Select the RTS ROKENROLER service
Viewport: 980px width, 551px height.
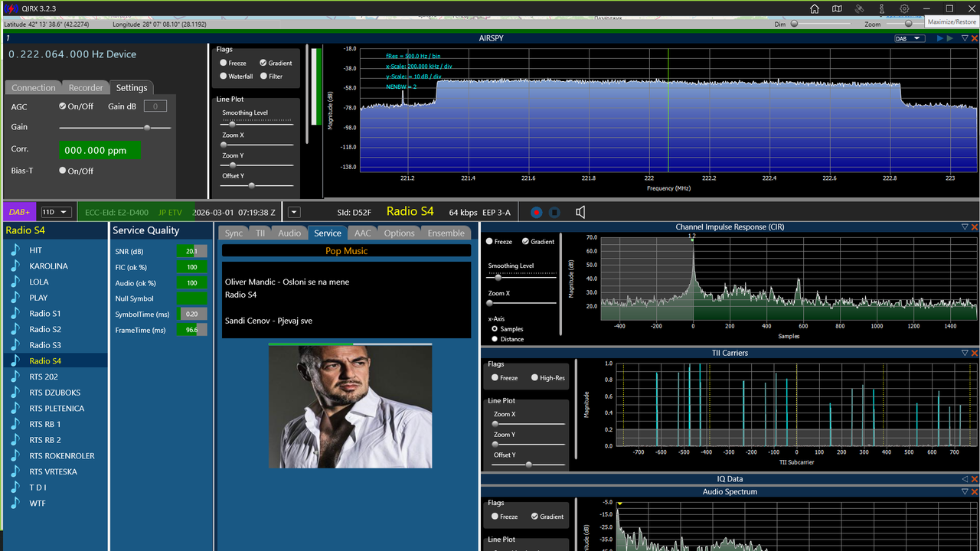[x=62, y=456]
